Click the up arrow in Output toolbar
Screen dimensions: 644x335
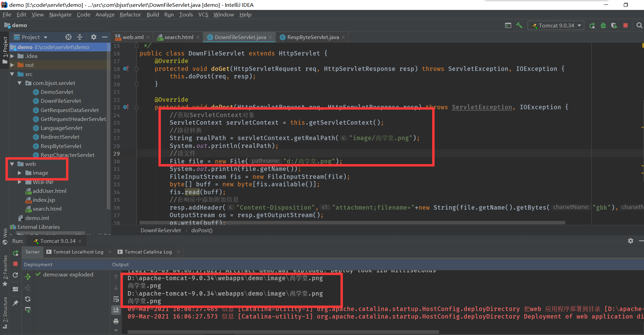pyautogui.click(x=116, y=277)
